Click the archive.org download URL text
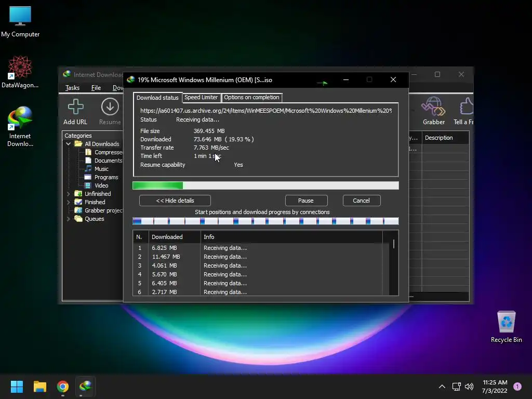The image size is (532, 399). [x=266, y=111]
